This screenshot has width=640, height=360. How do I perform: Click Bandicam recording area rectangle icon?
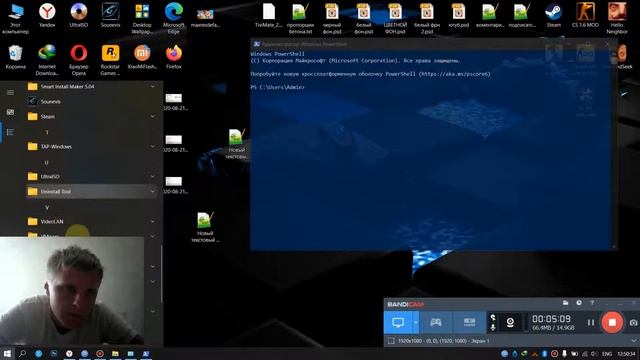point(391,340)
